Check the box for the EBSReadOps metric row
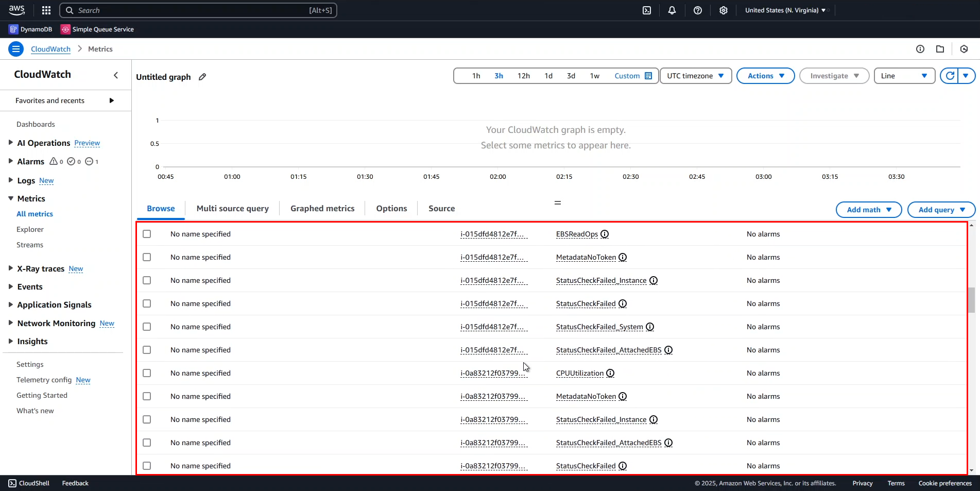This screenshot has width=980, height=491. tap(147, 234)
